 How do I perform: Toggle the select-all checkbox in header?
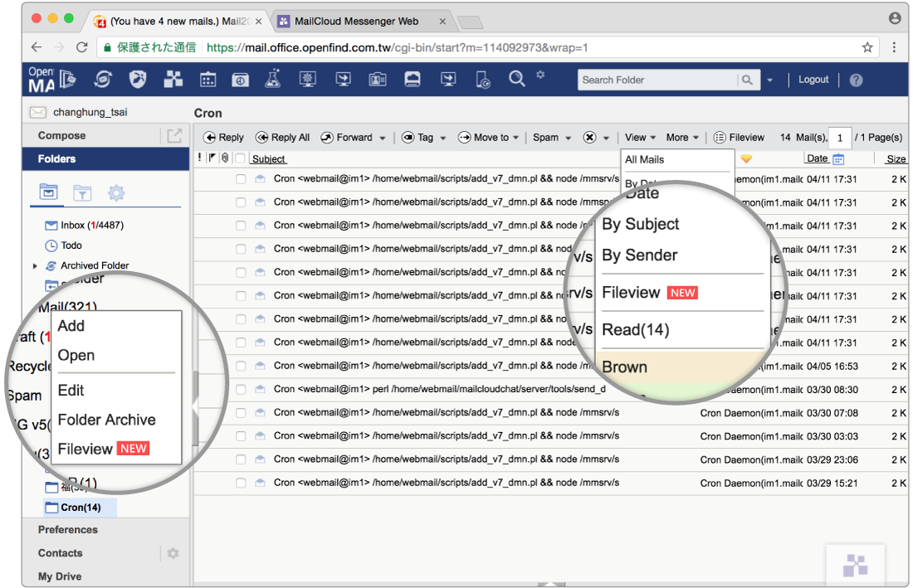click(240, 158)
